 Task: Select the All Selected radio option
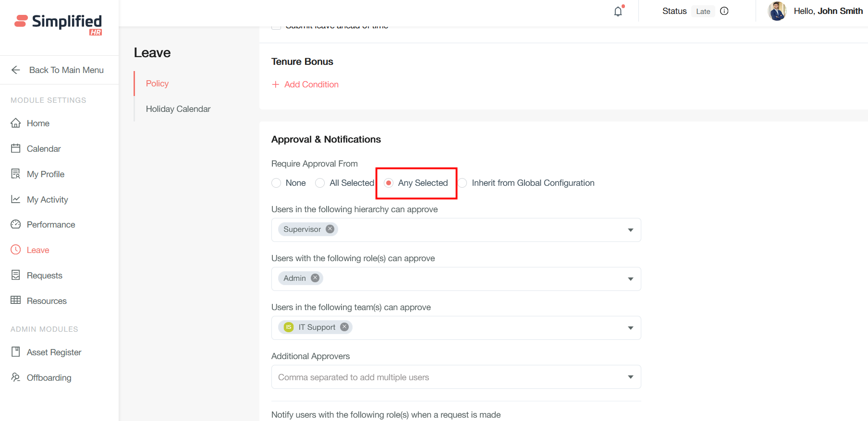pos(320,183)
